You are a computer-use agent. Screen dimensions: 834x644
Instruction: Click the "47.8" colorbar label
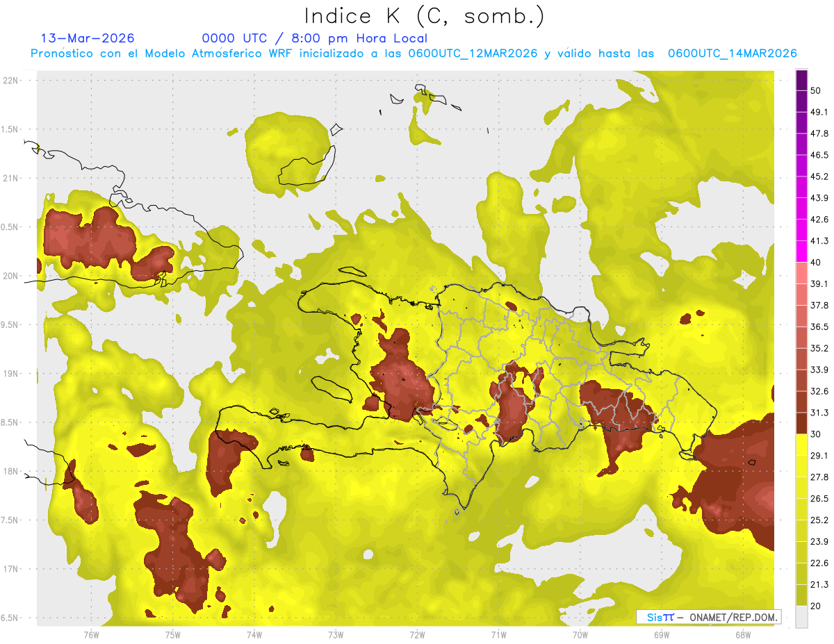[819, 134]
